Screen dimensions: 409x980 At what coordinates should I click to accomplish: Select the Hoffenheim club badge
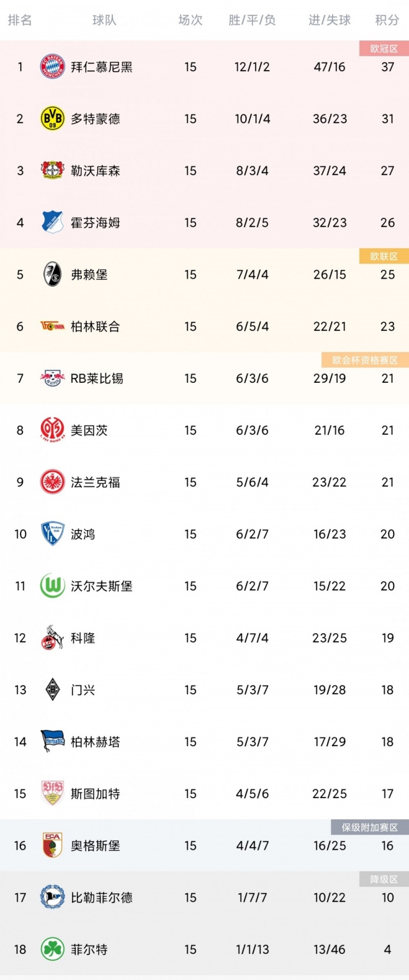[x=52, y=222]
